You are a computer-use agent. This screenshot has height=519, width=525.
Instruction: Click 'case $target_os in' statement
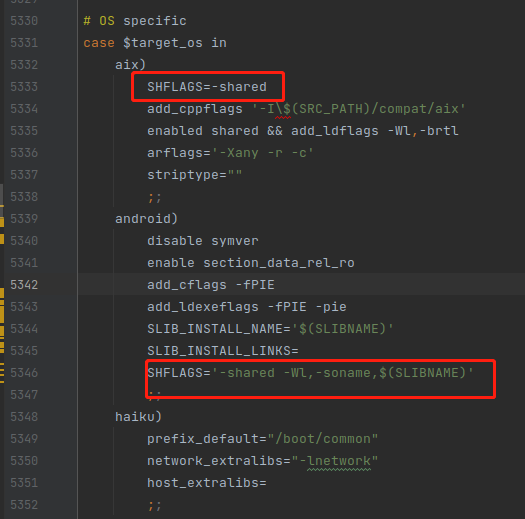click(155, 43)
